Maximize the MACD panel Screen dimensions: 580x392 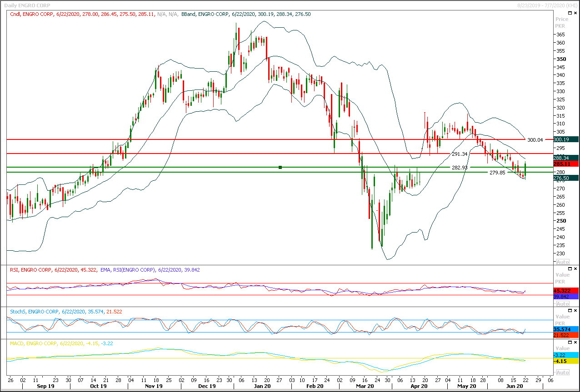coord(569,343)
